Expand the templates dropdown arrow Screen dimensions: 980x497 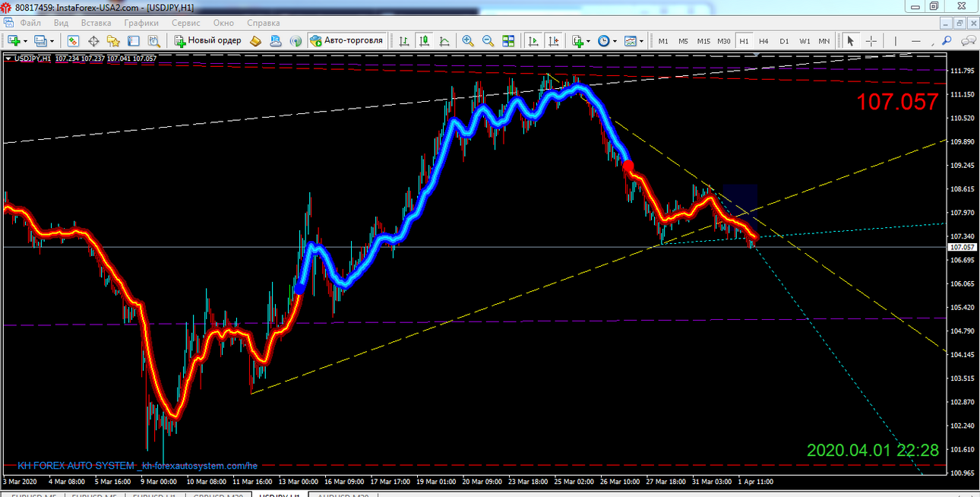[642, 41]
